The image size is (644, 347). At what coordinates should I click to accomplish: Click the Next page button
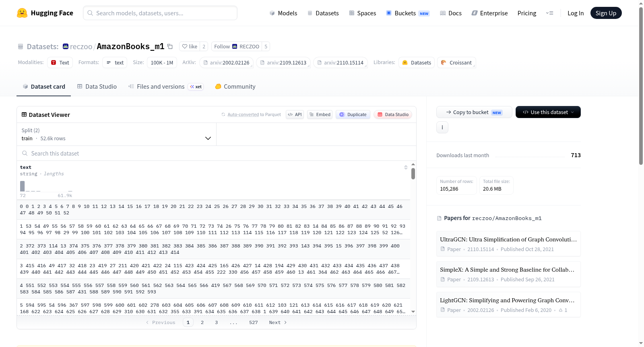tap(278, 322)
